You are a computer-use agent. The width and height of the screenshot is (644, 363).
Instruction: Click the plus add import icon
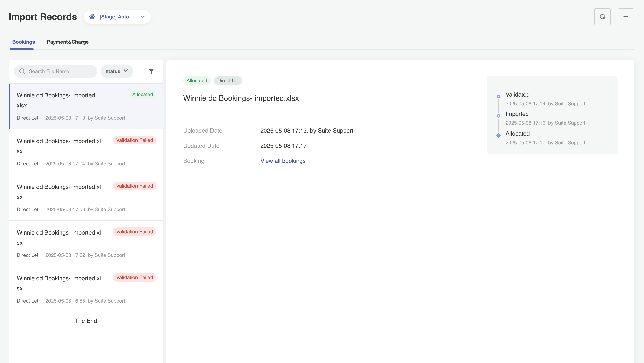626,17
